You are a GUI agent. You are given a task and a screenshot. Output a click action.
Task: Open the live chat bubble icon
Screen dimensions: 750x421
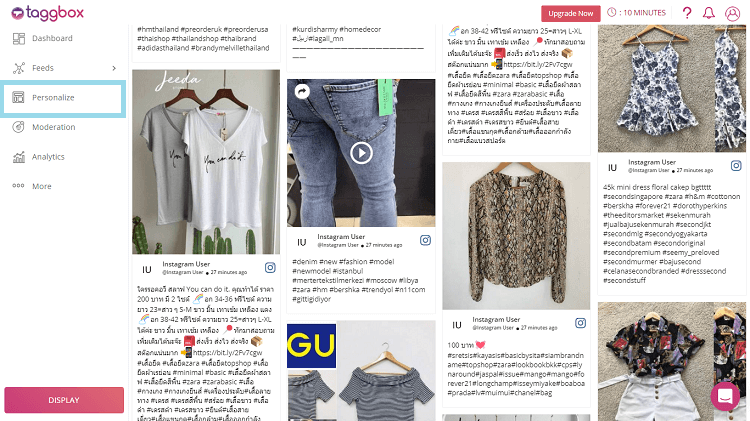point(725,396)
